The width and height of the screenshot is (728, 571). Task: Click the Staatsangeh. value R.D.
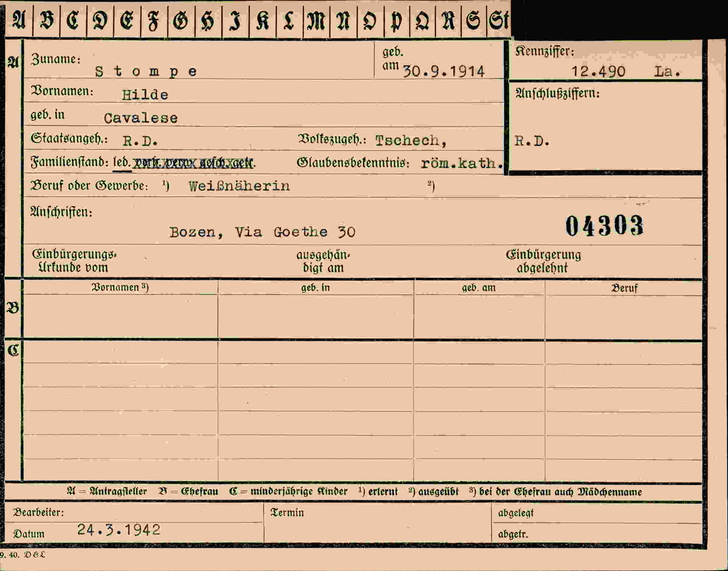pyautogui.click(x=140, y=141)
